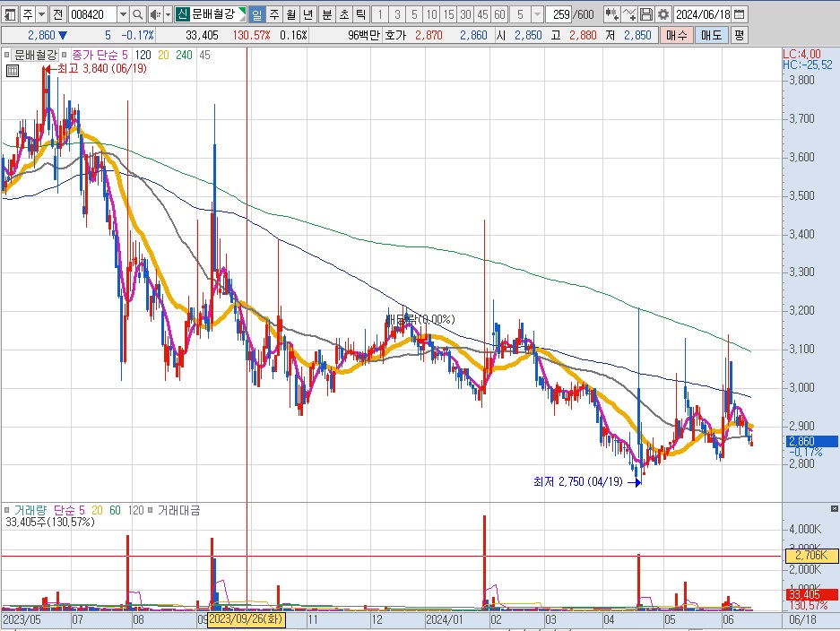Click the 최저 2,750 (04/19) annotation
The width and height of the screenshot is (840, 631).
tap(578, 481)
